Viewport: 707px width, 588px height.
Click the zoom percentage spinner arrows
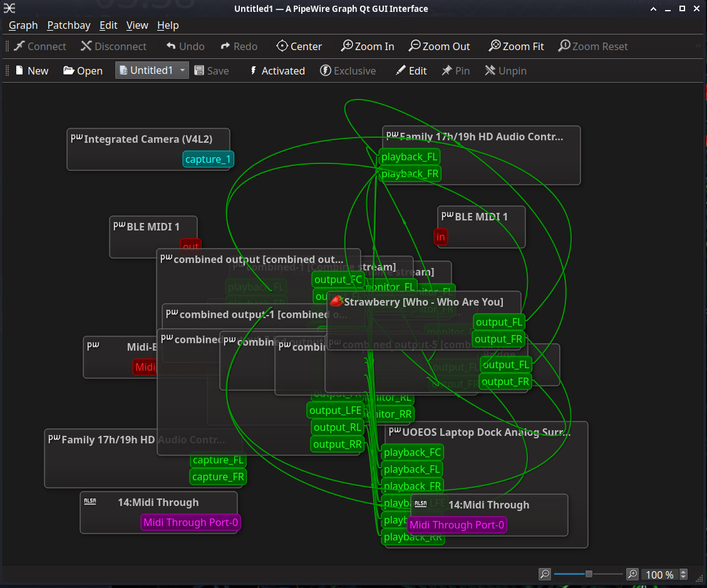683,574
